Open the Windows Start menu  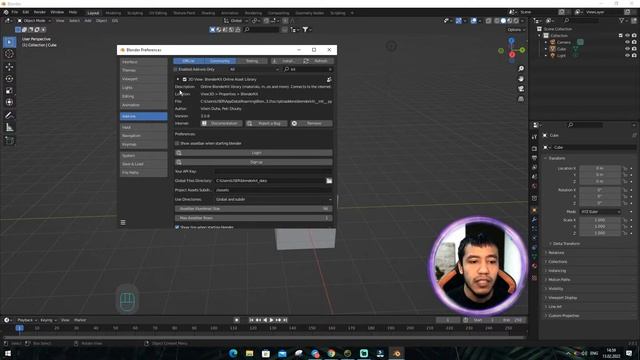(7, 353)
